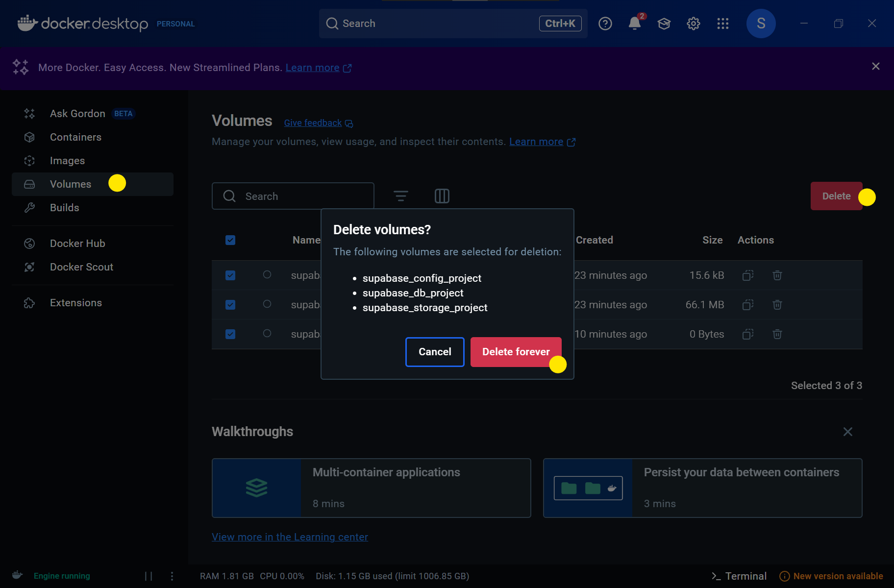Open the column display options icon
This screenshot has width=894, height=588.
click(x=442, y=196)
